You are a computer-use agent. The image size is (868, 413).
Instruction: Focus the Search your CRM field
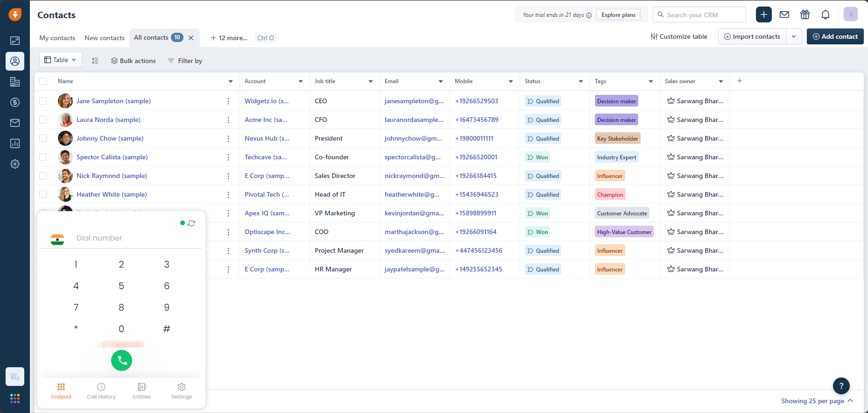pyautogui.click(x=704, y=15)
